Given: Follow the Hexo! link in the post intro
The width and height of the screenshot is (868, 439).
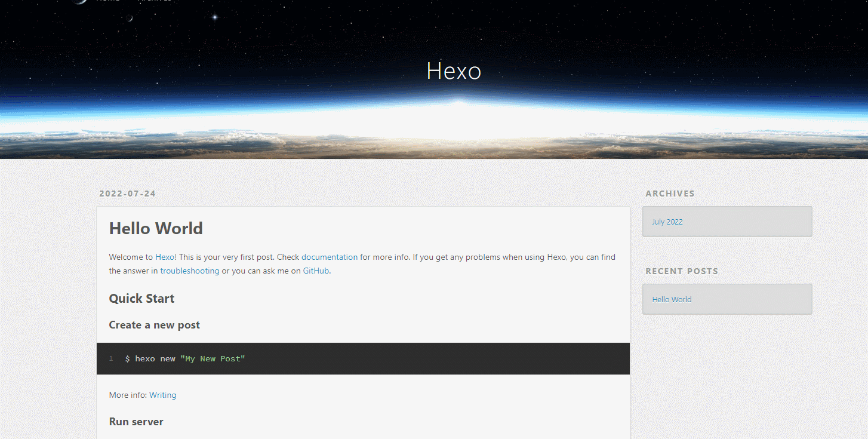Looking at the screenshot, I should point(166,257).
